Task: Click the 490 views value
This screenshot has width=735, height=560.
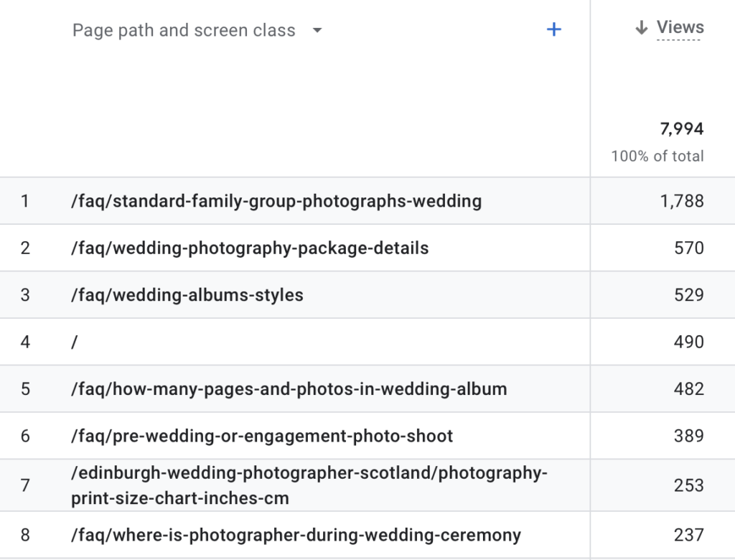Action: pyautogui.click(x=688, y=342)
